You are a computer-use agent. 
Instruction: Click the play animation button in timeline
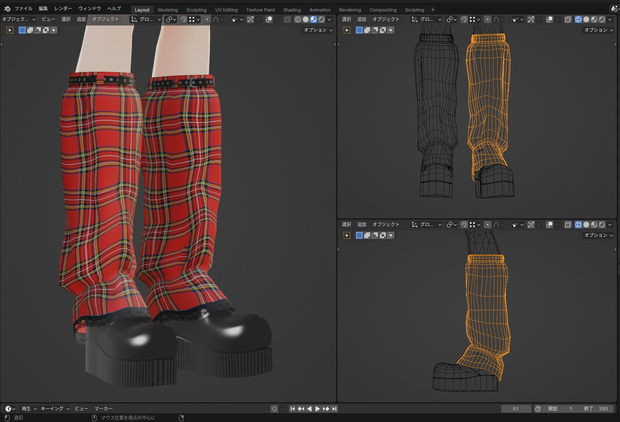click(x=318, y=409)
